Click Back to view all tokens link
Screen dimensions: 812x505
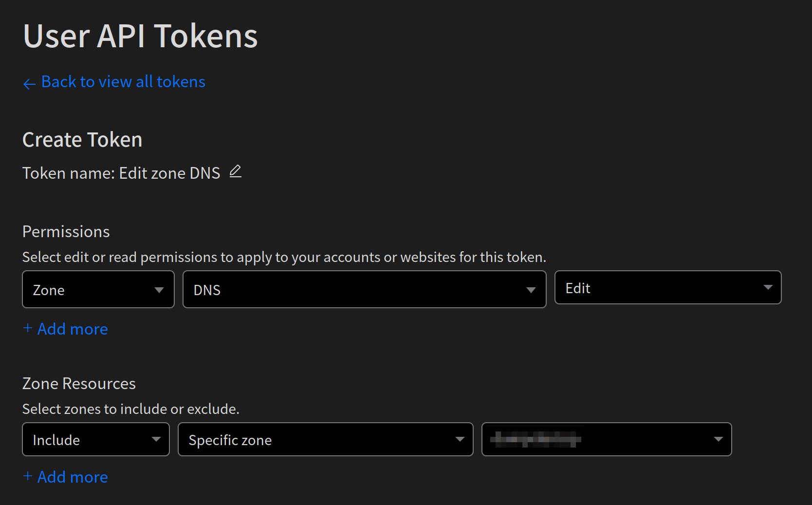pyautogui.click(x=123, y=82)
